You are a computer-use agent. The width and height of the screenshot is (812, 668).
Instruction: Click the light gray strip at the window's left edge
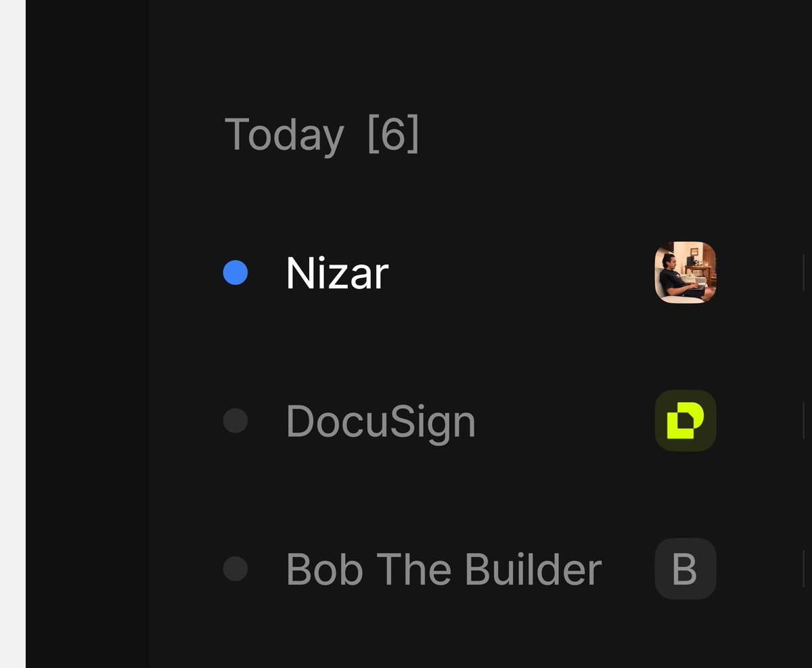coord(12,338)
